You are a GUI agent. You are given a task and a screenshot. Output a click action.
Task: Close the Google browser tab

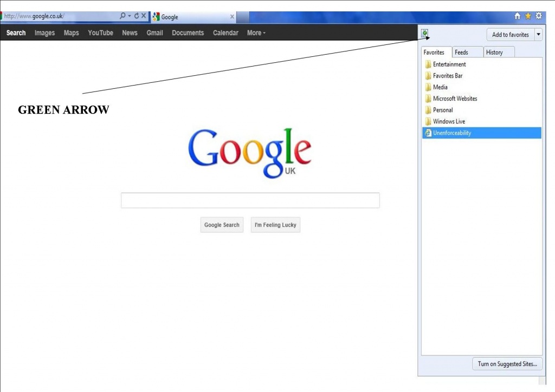click(x=232, y=17)
